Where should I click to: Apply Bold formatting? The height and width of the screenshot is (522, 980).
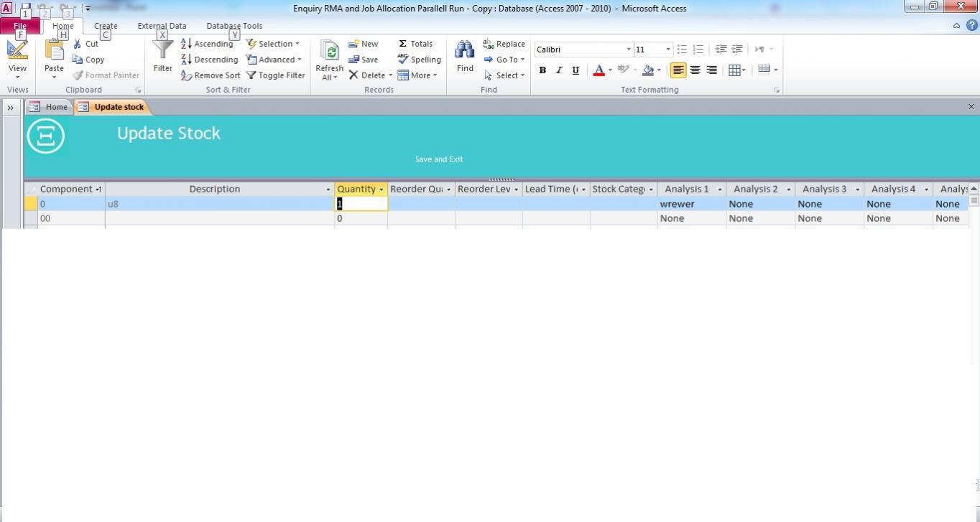click(542, 70)
